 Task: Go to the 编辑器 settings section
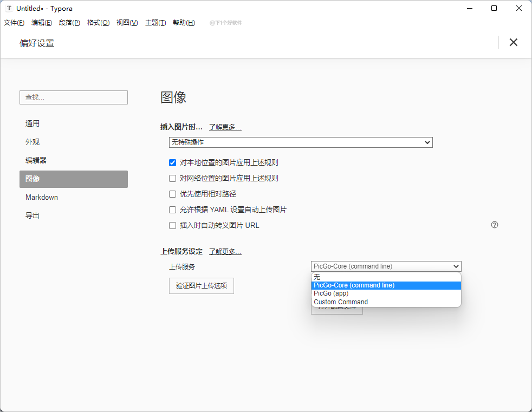point(74,160)
